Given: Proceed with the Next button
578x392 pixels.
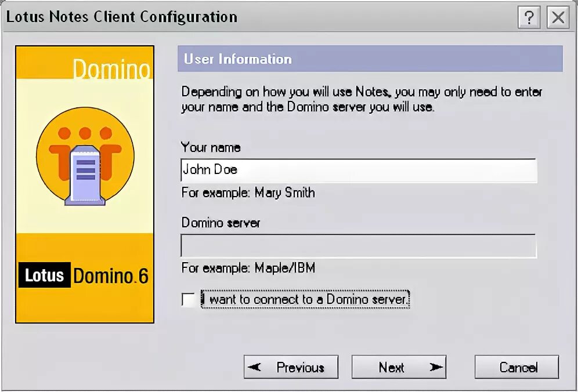Looking at the screenshot, I should pos(399,367).
